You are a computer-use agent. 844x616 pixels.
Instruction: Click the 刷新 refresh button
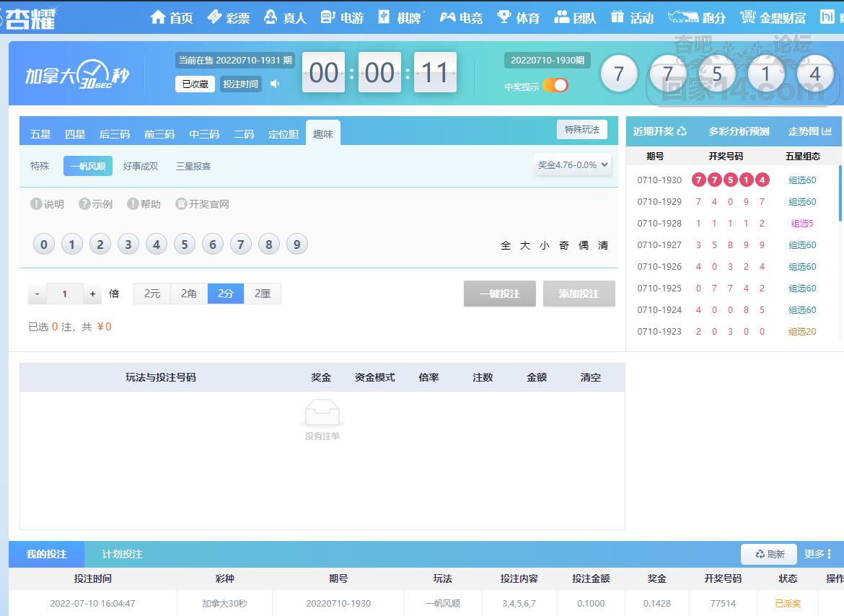pyautogui.click(x=769, y=554)
